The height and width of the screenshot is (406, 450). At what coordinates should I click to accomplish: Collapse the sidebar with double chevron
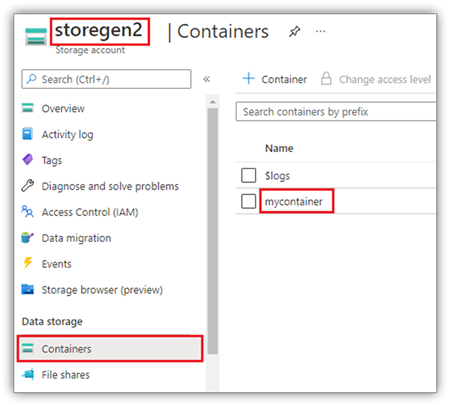pyautogui.click(x=207, y=79)
